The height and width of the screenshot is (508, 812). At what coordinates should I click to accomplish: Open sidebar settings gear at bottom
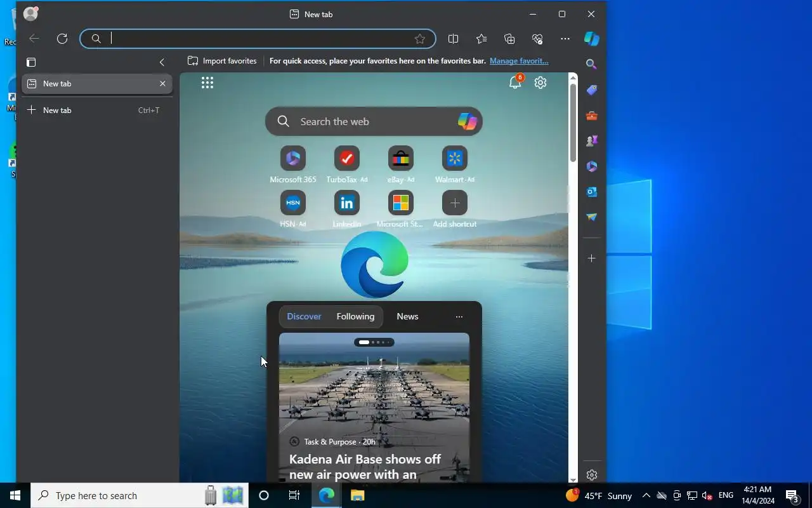tap(591, 475)
